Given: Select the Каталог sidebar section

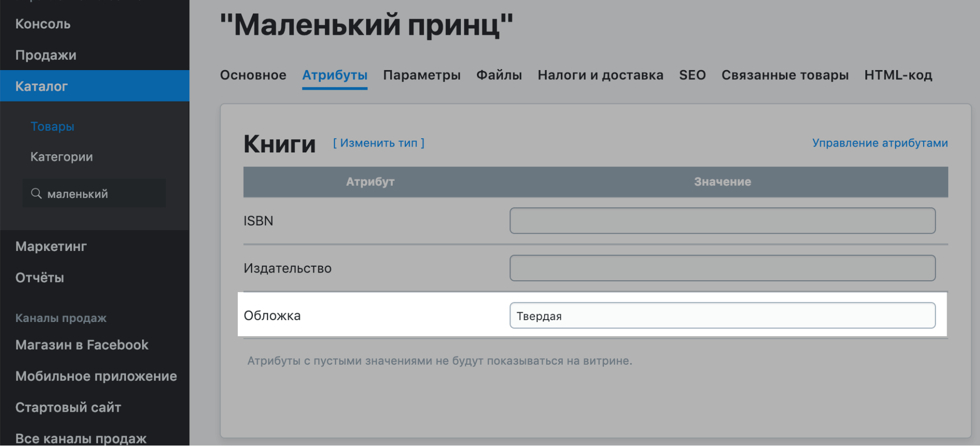Looking at the screenshot, I should pyautogui.click(x=95, y=86).
